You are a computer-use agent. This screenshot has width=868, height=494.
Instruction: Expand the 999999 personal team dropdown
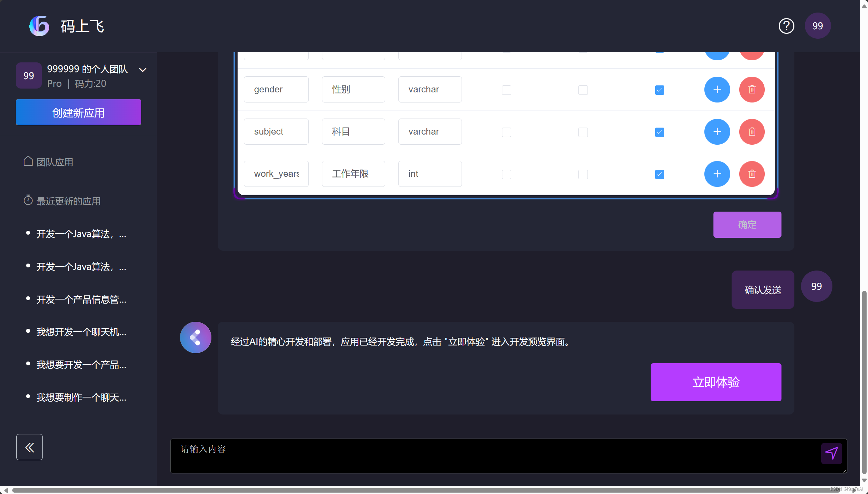pos(142,70)
